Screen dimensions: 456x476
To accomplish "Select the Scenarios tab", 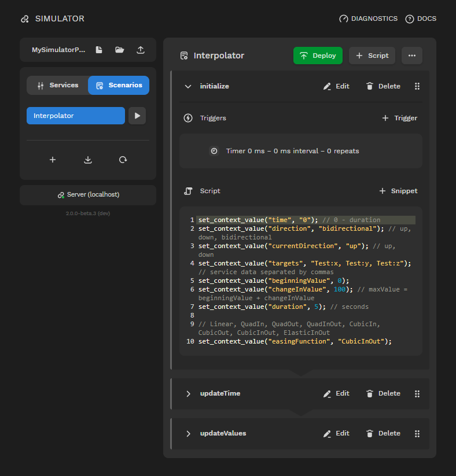I will click(119, 85).
